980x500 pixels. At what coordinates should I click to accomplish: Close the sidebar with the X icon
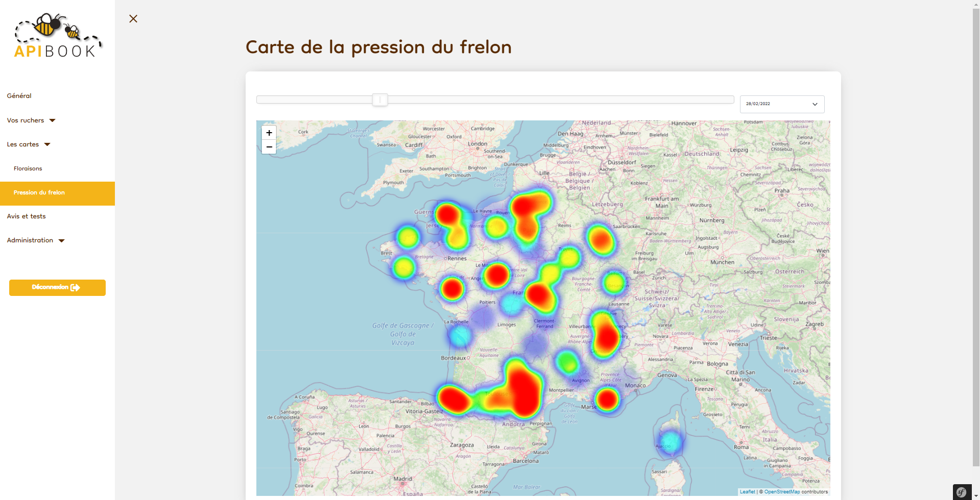click(133, 19)
